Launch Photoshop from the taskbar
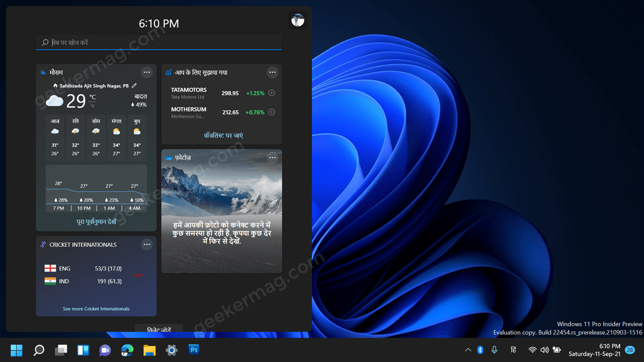The image size is (644, 362). point(194,350)
